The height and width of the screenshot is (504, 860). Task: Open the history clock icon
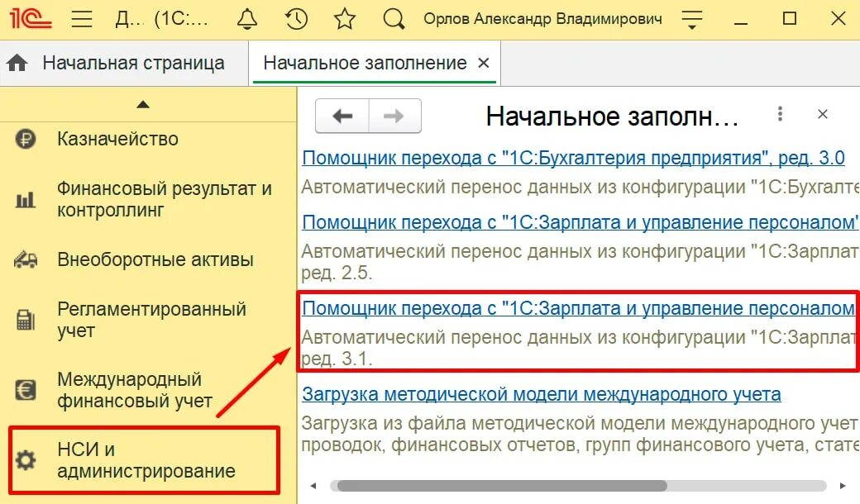pos(296,19)
